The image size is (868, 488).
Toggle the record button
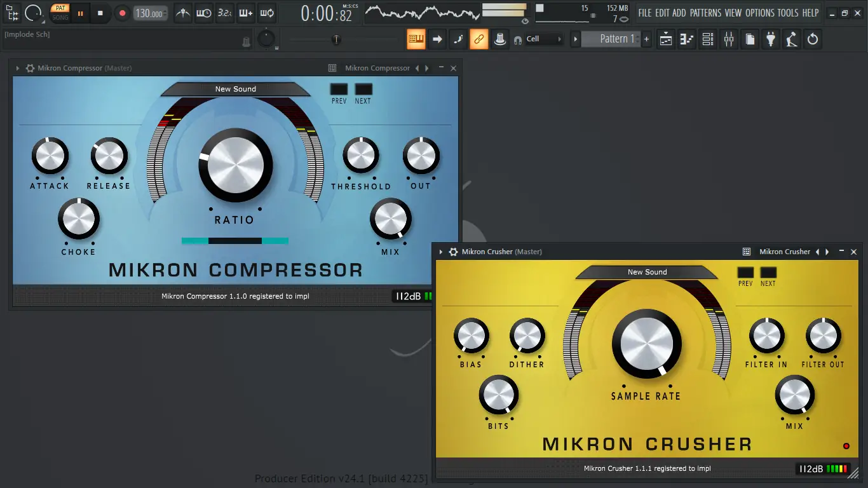click(x=122, y=13)
